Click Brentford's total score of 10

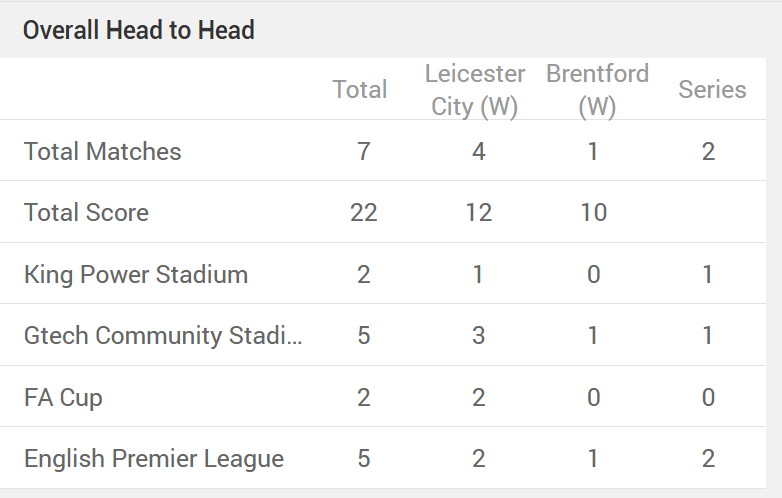(593, 212)
